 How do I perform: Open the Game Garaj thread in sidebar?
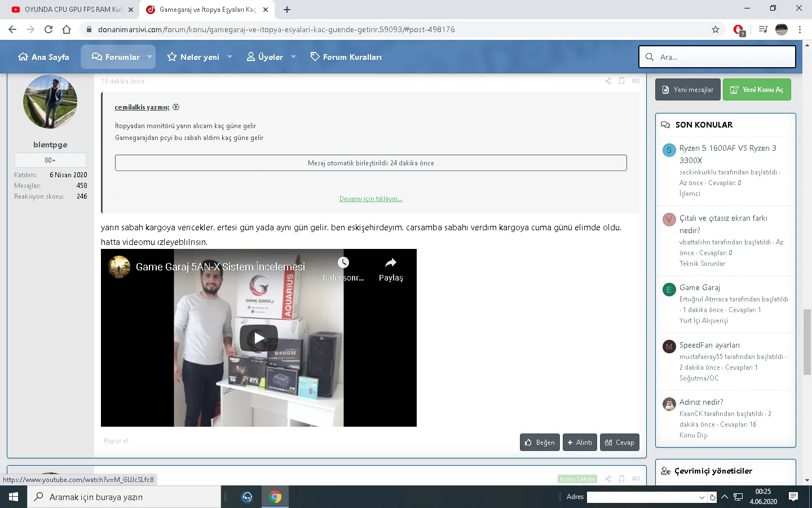tap(700, 288)
